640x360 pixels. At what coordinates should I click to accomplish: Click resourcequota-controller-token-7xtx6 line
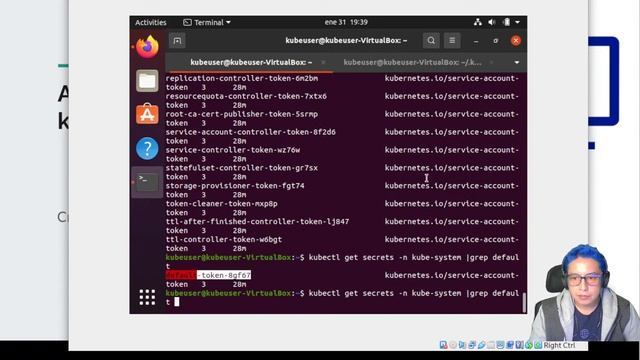pos(246,96)
